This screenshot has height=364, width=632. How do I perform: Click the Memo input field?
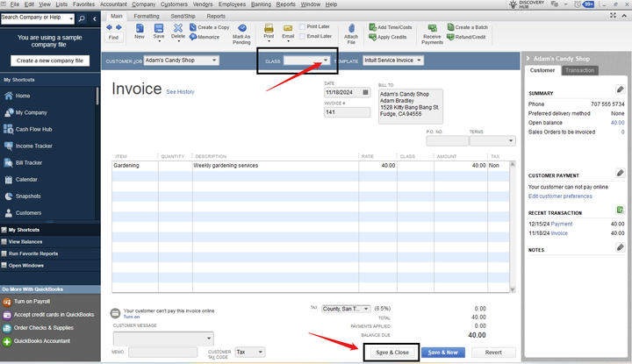(163, 353)
